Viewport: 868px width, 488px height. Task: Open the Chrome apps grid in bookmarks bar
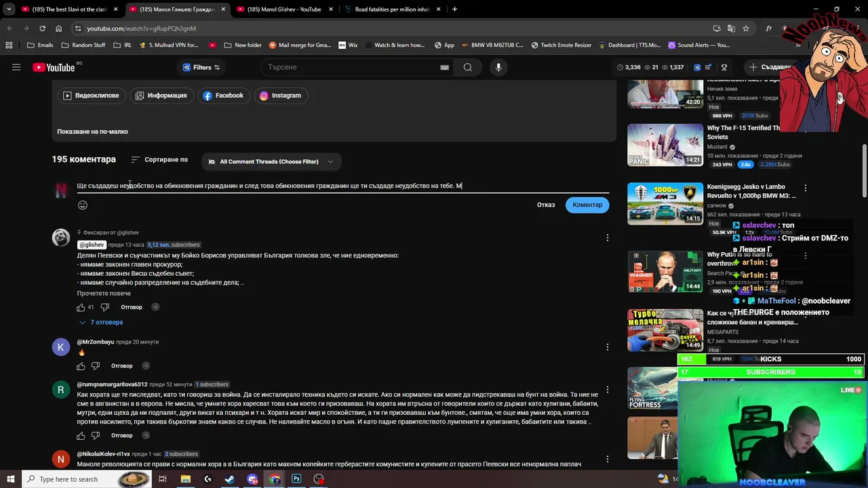point(9,45)
